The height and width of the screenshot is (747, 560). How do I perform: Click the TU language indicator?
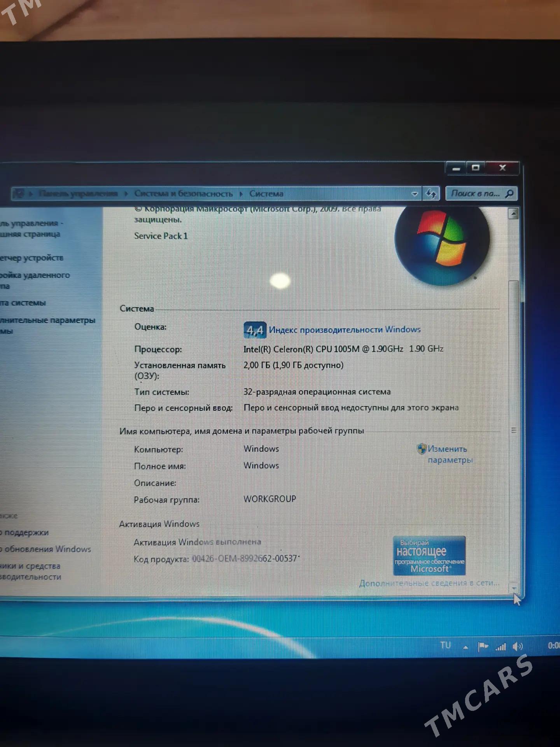tap(445, 645)
